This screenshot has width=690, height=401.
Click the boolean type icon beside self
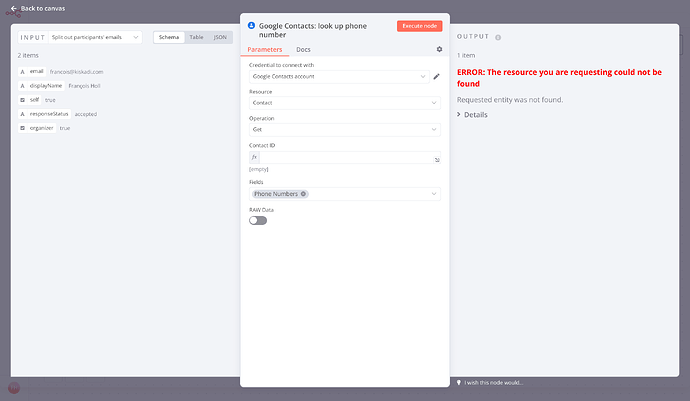[22, 100]
